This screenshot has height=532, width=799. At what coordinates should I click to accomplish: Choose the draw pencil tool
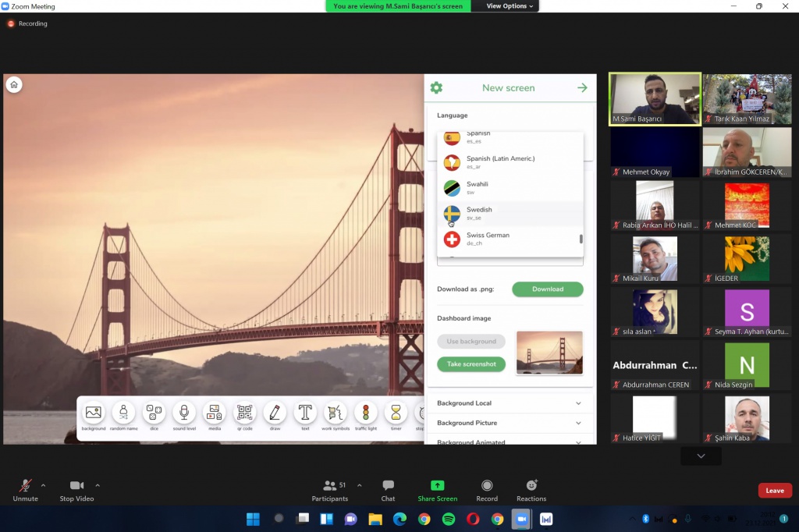275,413
